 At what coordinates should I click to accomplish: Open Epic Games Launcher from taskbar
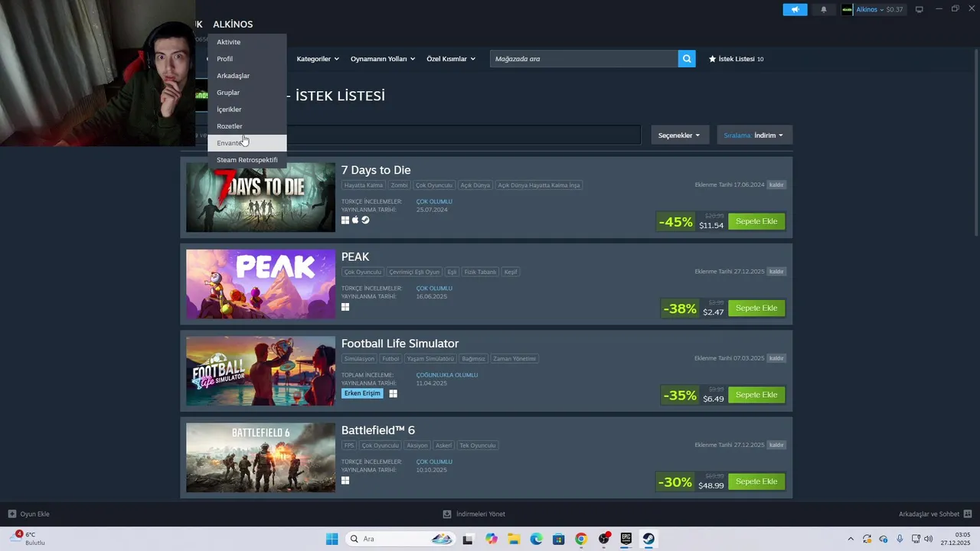click(x=626, y=539)
